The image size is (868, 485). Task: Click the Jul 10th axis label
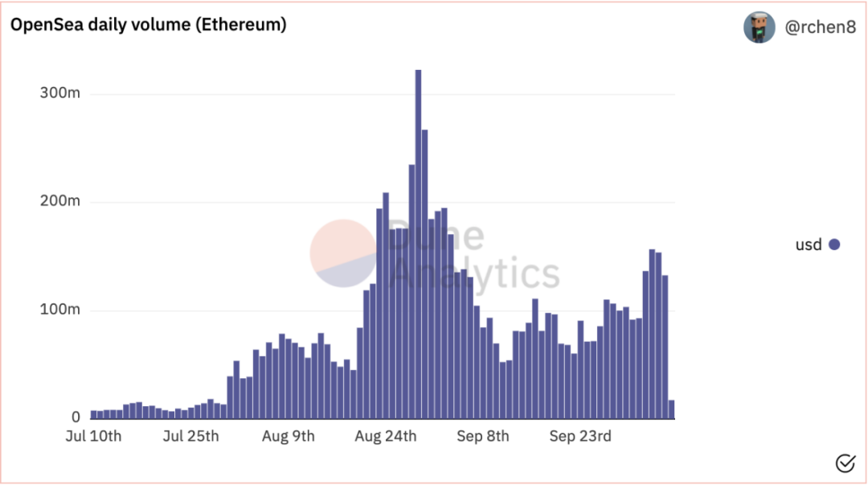coord(93,436)
